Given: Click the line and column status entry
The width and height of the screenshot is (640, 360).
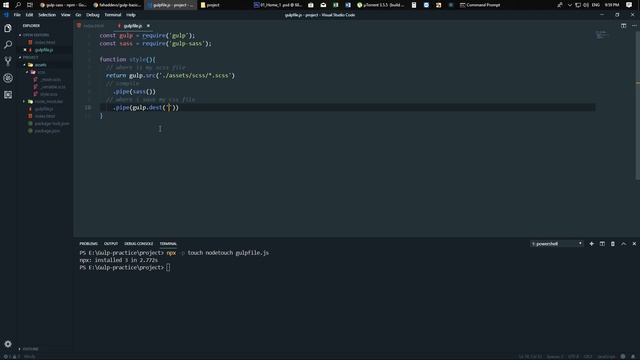Looking at the screenshot, I should pyautogui.click(x=531, y=356).
